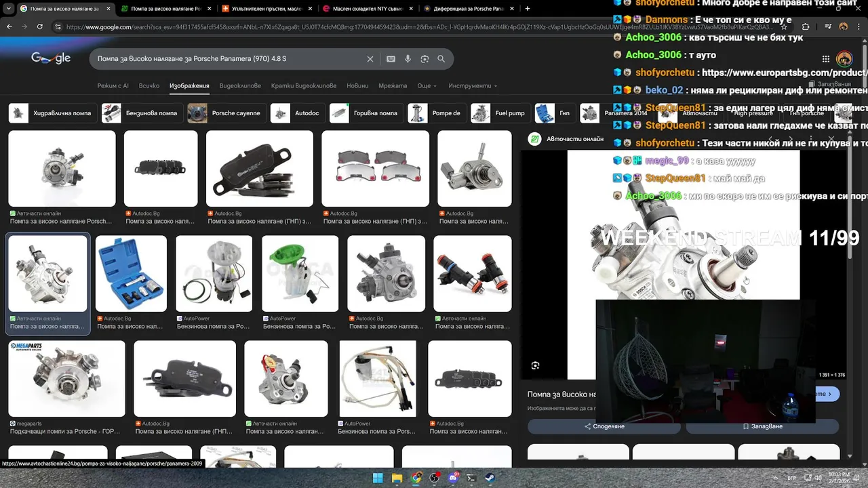The width and height of the screenshot is (868, 488).
Task: Clear the search query with the X icon
Action: coord(370,59)
